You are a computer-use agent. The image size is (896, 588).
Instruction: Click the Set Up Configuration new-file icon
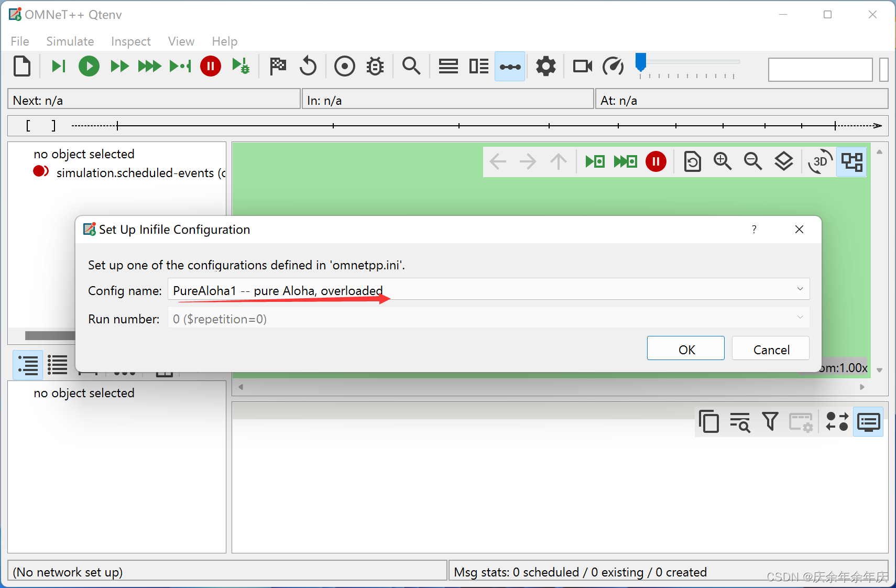(x=22, y=67)
